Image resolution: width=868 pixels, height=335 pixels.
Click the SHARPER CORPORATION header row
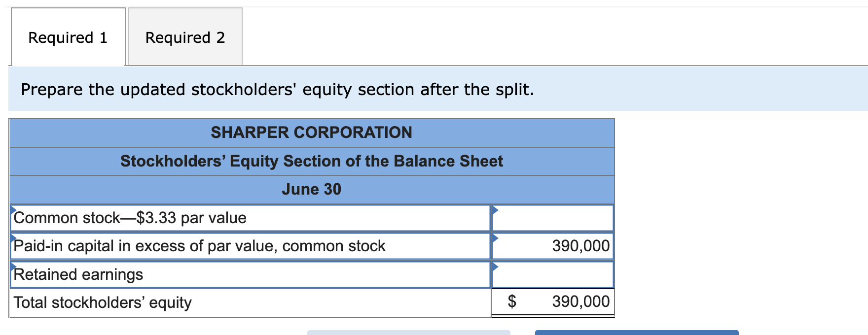[312, 133]
